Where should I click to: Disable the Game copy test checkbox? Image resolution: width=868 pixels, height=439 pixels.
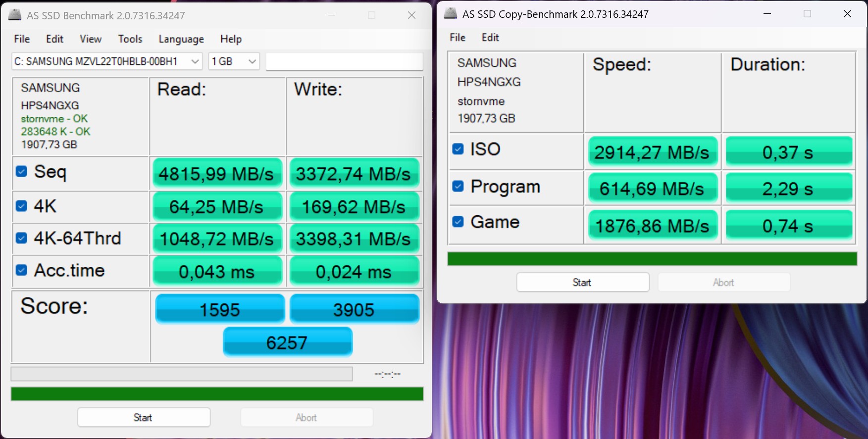pyautogui.click(x=458, y=222)
